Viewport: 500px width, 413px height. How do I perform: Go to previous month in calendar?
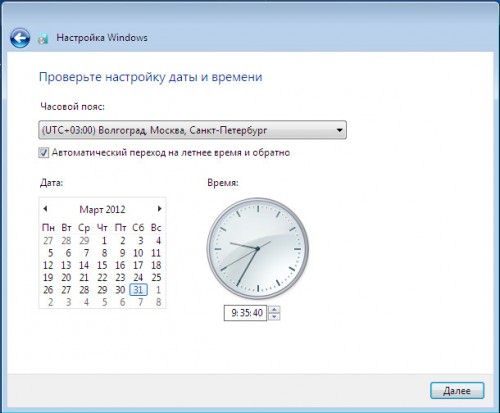45,209
